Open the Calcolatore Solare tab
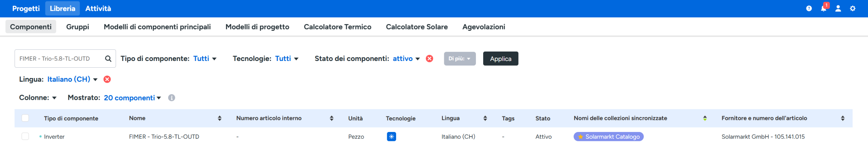This screenshot has height=145, width=868. (x=416, y=27)
